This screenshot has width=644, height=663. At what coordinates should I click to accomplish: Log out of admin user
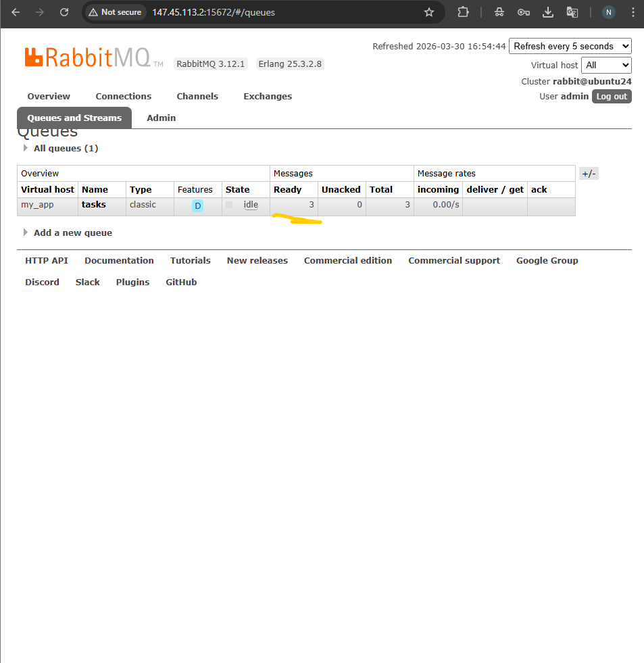tap(612, 97)
